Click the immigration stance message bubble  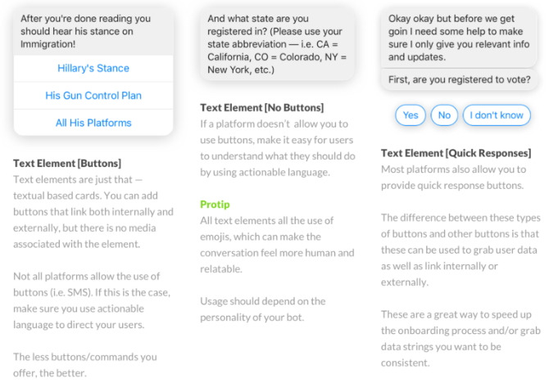(93, 31)
